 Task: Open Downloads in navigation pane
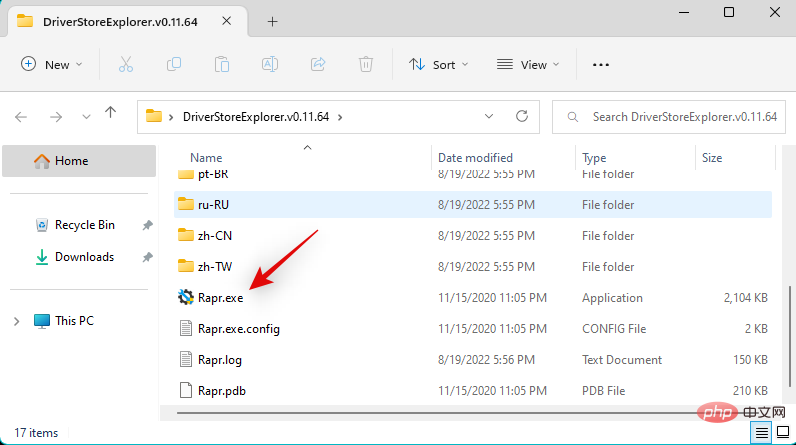tap(84, 257)
